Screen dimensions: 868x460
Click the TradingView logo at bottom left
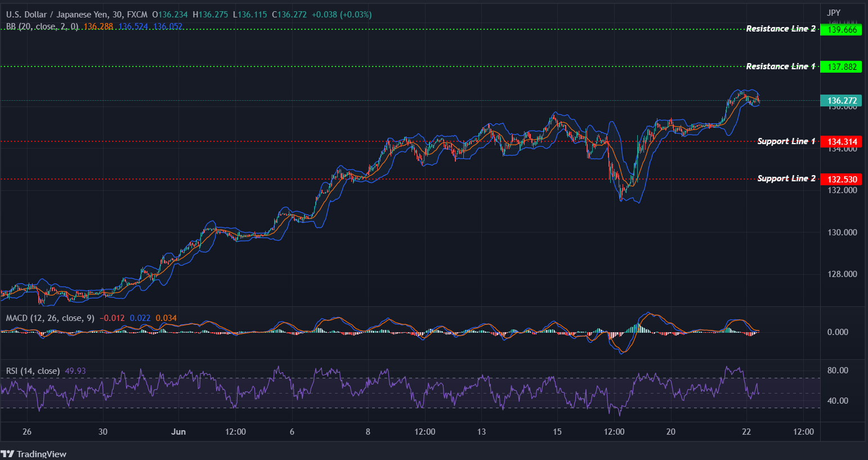click(34, 454)
